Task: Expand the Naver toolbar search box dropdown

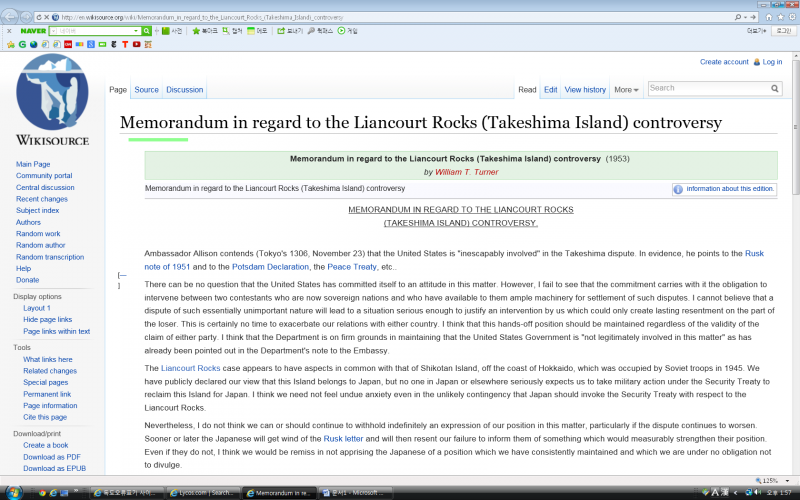Action: click(135, 31)
